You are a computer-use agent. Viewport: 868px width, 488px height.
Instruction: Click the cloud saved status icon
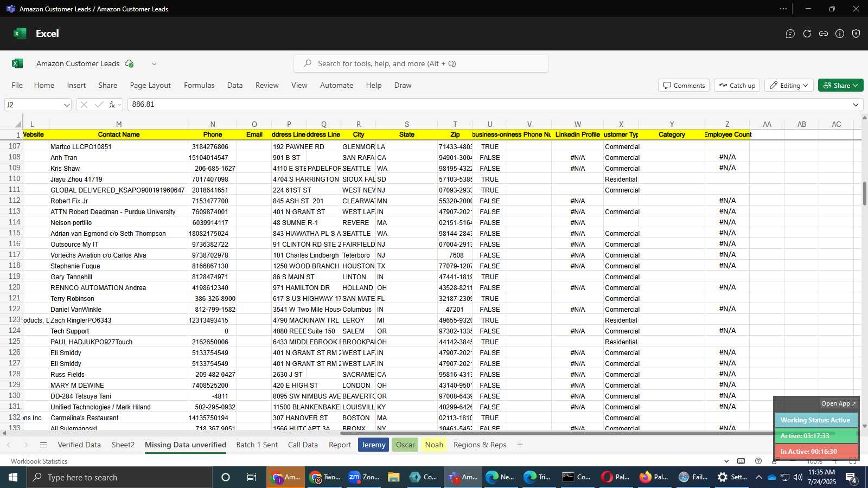click(x=129, y=63)
